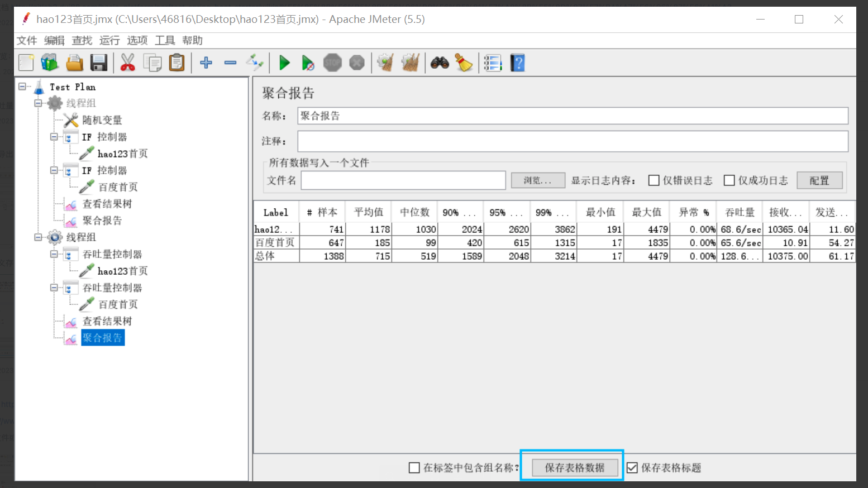
Task: Click the 文件名 input field
Action: coord(403,180)
